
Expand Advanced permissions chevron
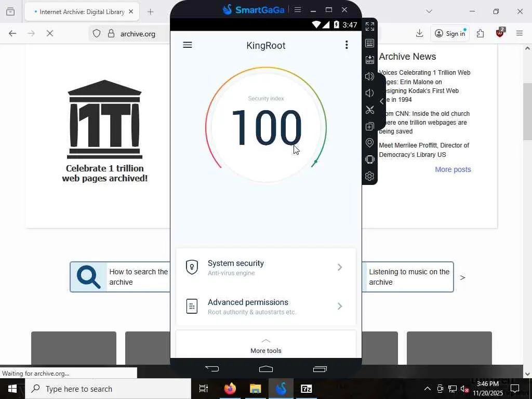[x=340, y=307]
